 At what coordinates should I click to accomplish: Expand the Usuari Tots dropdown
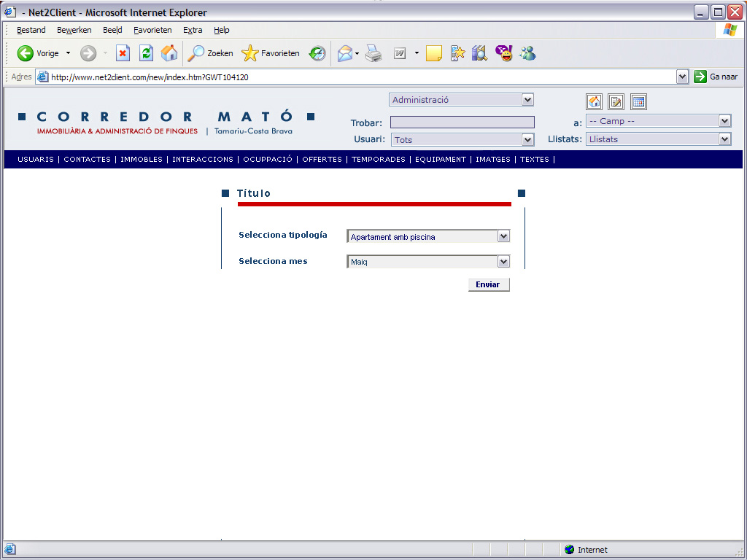tap(527, 139)
